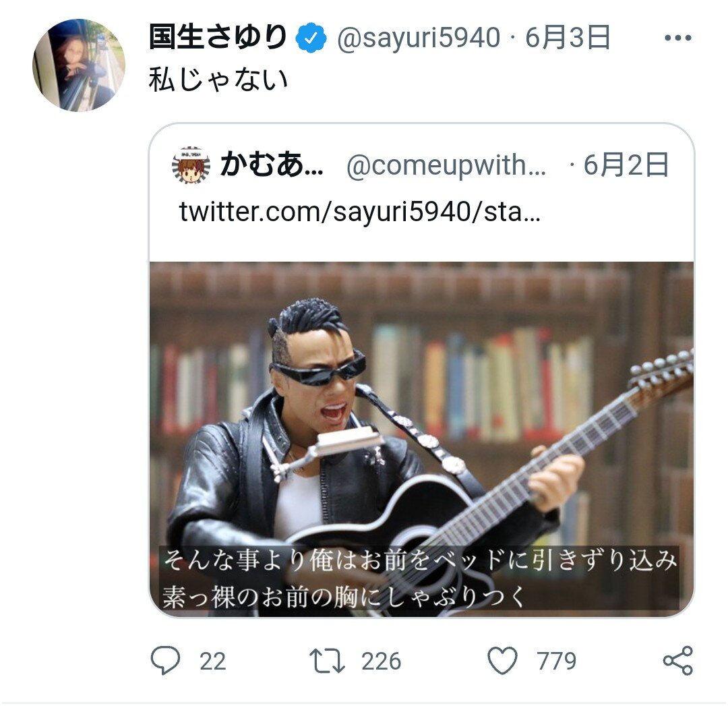Retweet using the retweet arrows icon
Screen dimensions: 728x706
[327, 660]
